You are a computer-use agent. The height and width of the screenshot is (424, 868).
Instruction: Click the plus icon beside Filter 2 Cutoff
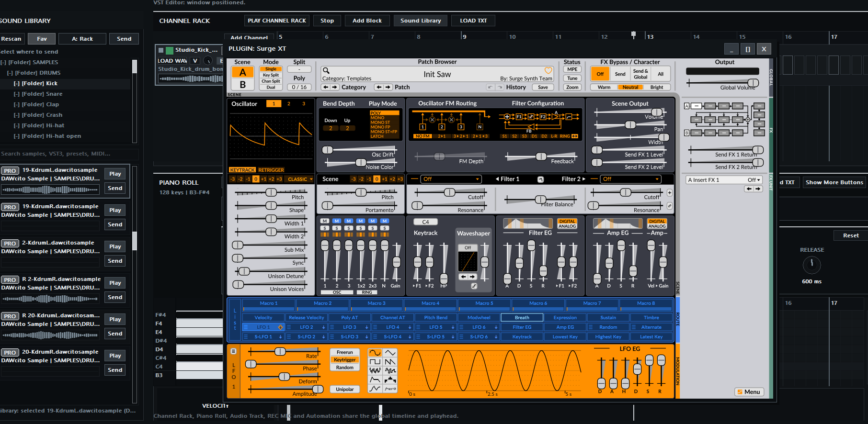click(670, 193)
